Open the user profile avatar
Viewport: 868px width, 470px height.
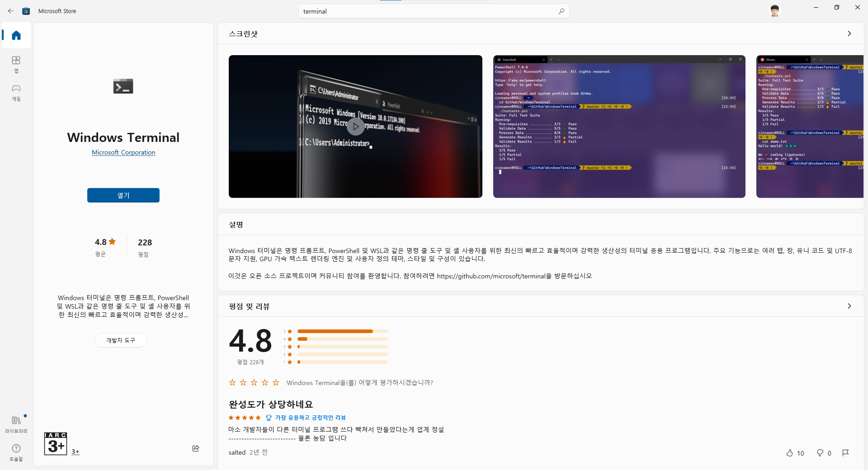point(775,11)
